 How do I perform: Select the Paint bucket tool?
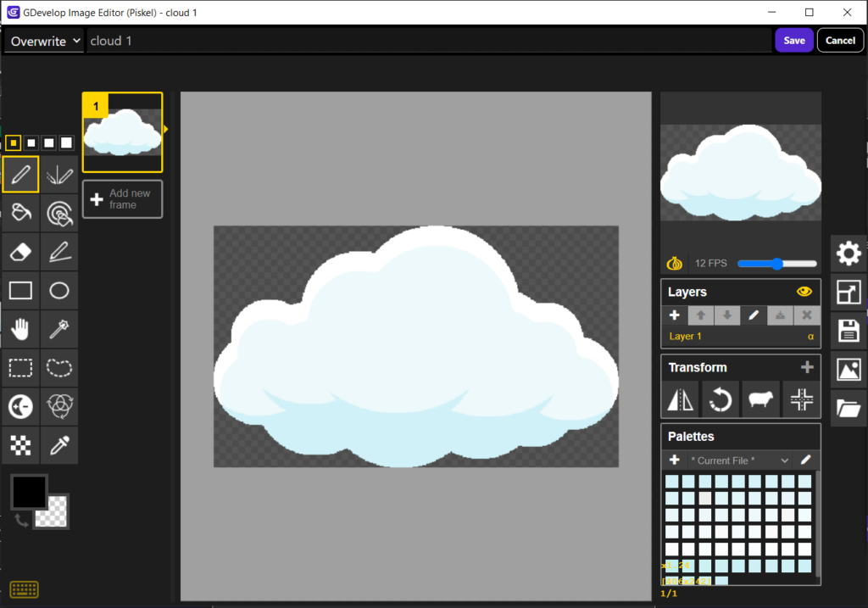pyautogui.click(x=20, y=213)
